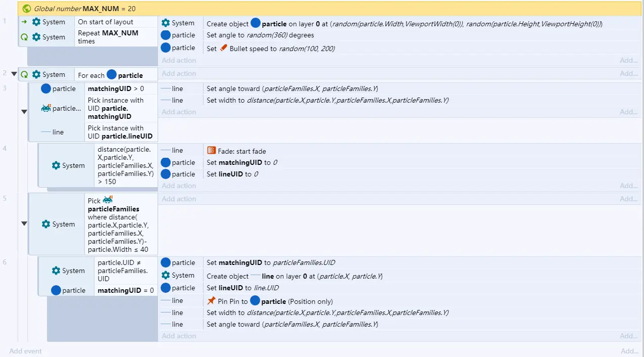Image resolution: width=644 pixels, height=357 pixels.
Task: Click the particle icon in the Set matchingUID to 0 action
Action: (x=165, y=162)
